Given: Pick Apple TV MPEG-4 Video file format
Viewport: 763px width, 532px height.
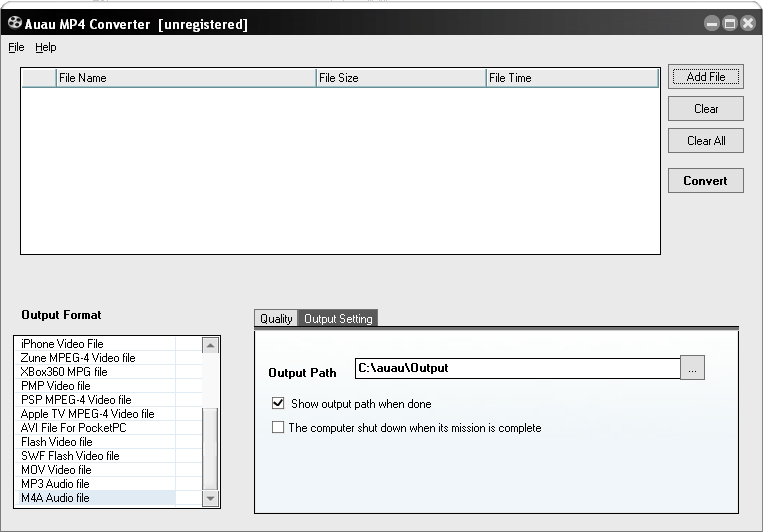Looking at the screenshot, I should pyautogui.click(x=97, y=414).
